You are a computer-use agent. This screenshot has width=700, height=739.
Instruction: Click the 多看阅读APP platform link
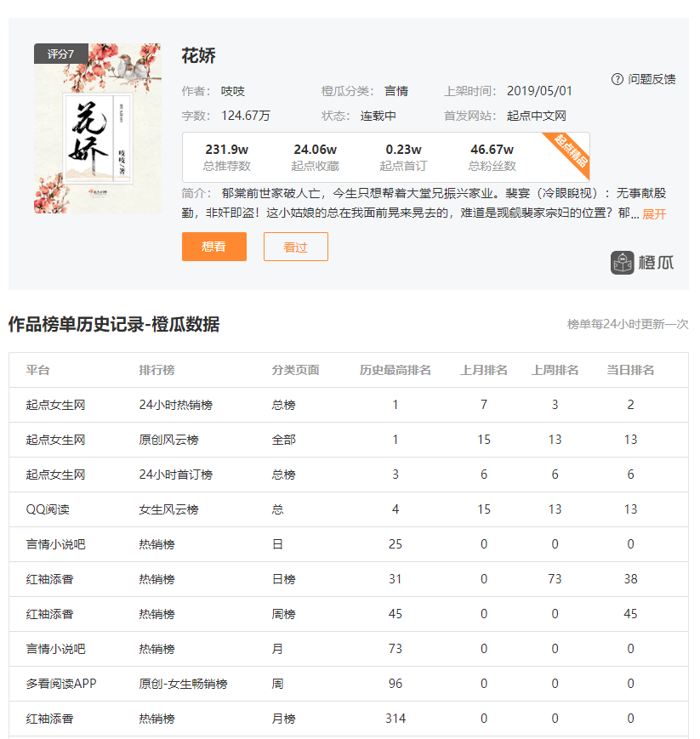coord(63,683)
